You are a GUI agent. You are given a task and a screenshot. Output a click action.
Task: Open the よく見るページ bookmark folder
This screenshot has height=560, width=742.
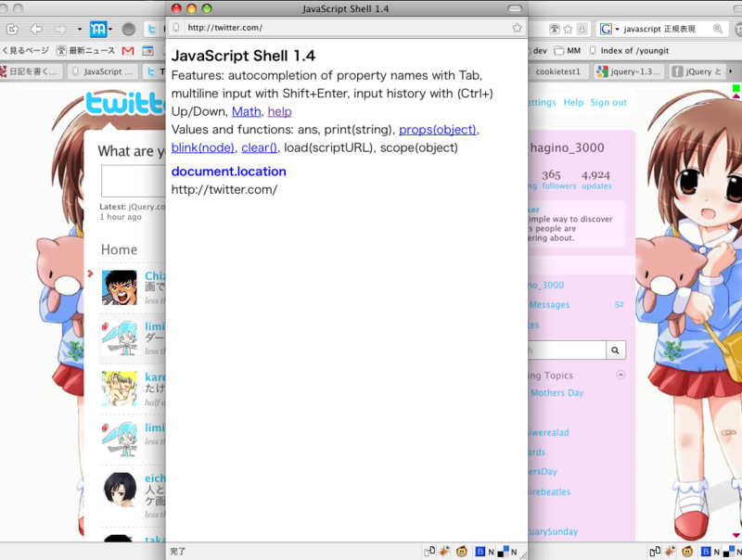(x=25, y=51)
